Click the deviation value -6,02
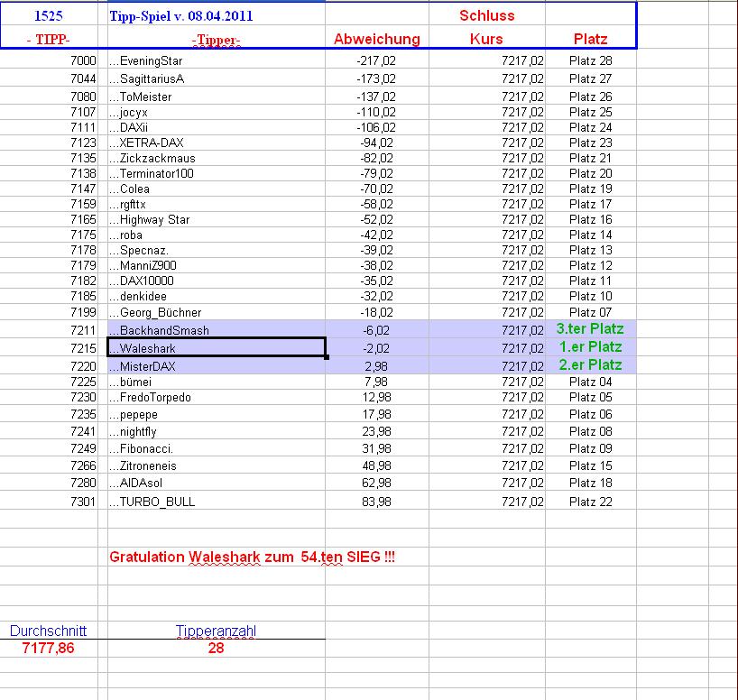 (x=377, y=330)
